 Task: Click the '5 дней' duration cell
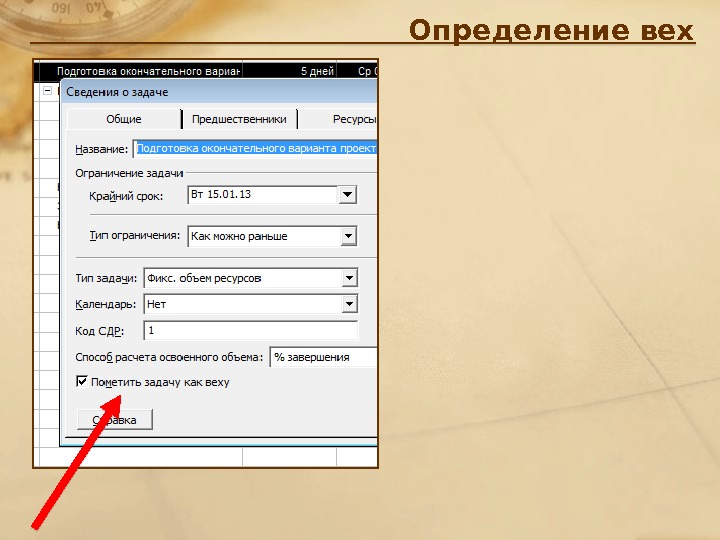click(x=290, y=71)
